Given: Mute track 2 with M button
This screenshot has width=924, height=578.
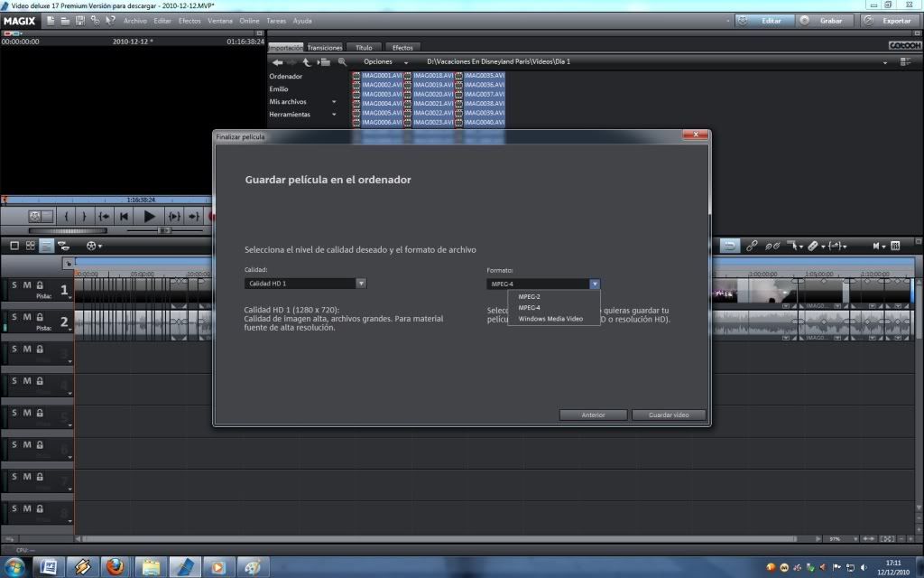Looking at the screenshot, I should pyautogui.click(x=27, y=317).
